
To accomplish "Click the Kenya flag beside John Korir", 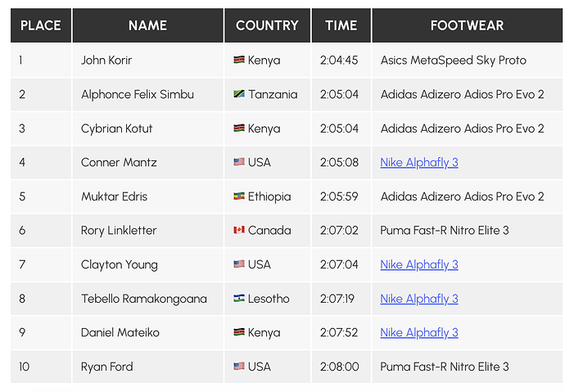I will [x=239, y=61].
